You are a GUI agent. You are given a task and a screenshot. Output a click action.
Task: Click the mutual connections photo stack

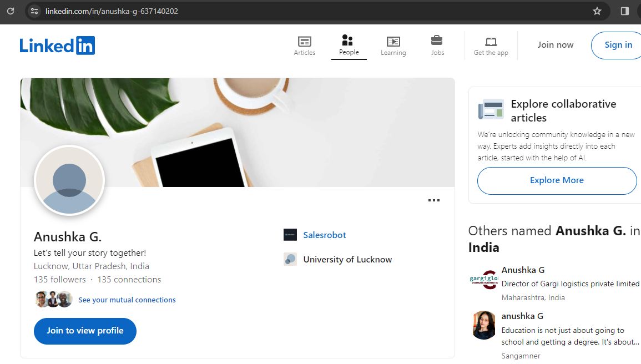[54, 299]
